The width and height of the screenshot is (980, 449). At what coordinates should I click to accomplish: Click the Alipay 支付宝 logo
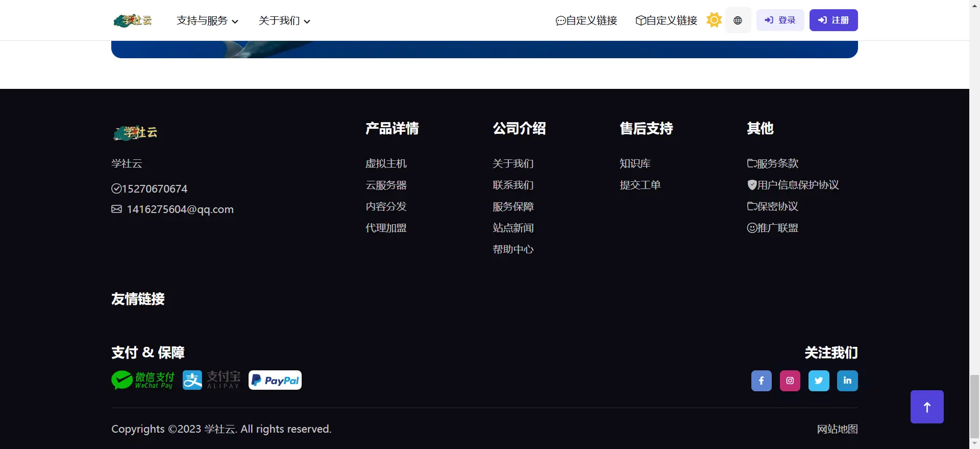click(211, 380)
